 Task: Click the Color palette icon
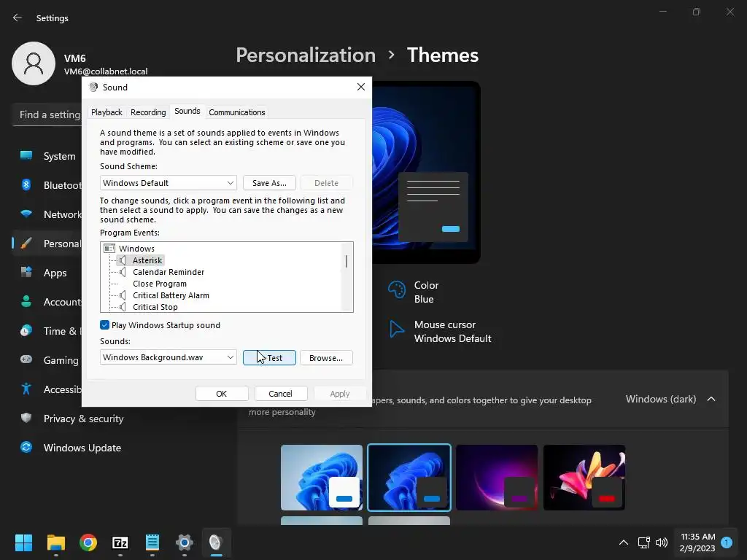[396, 289]
